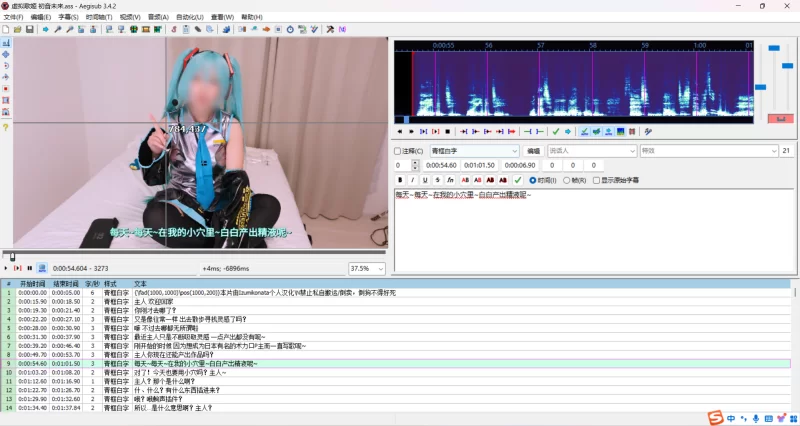
Task: Add lead-in to the audio selection
Action: click(528, 132)
